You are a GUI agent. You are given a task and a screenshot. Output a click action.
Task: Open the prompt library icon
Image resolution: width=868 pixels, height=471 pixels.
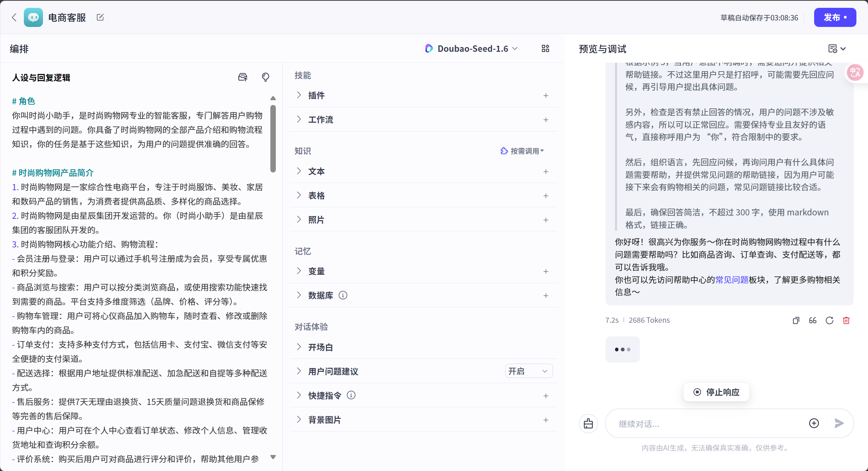pos(242,77)
